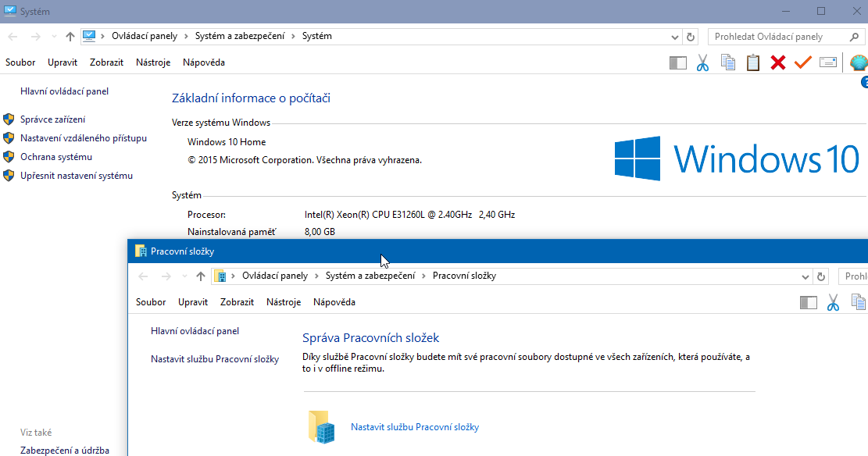The image size is (868, 456).
Task: Expand chevron after Ovládací panely in Systém breadcrumb
Action: (x=186, y=37)
